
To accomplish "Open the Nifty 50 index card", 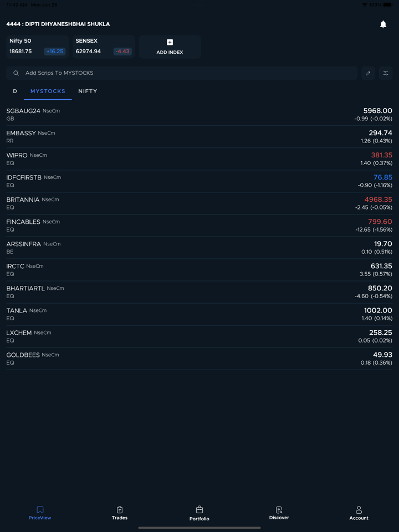I will 37,47.
